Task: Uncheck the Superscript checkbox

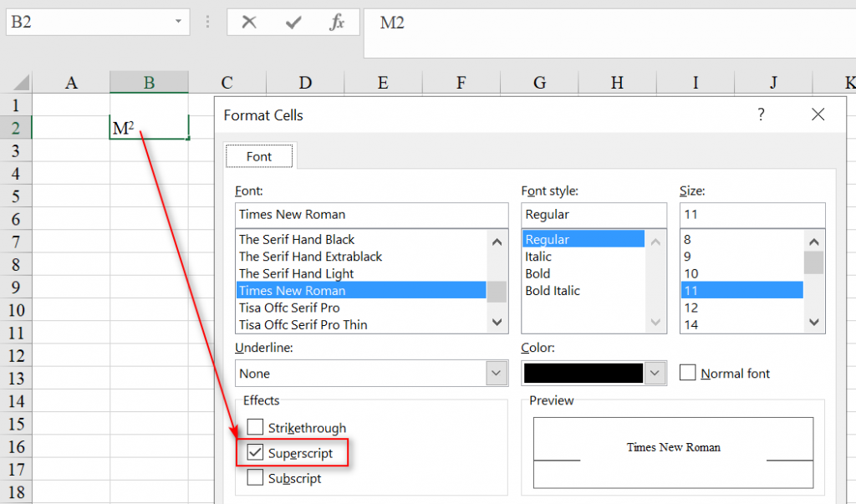Action: tap(257, 452)
